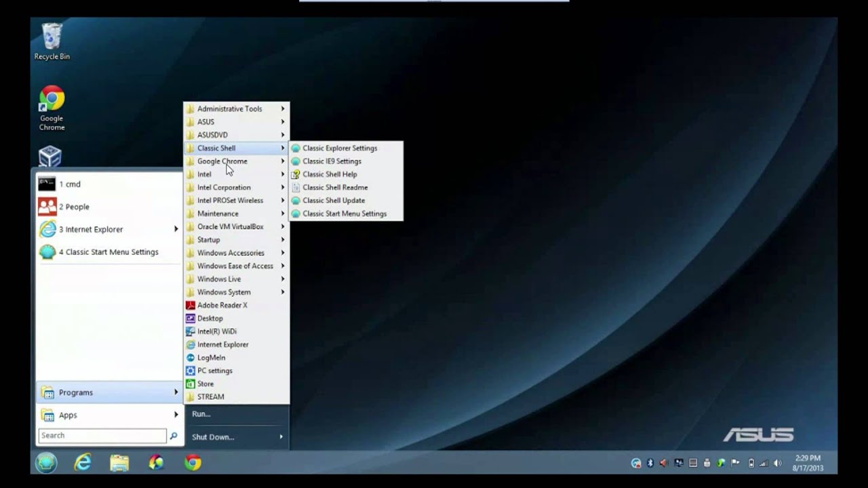Open the Recycle Bin desktop icon

(52, 42)
